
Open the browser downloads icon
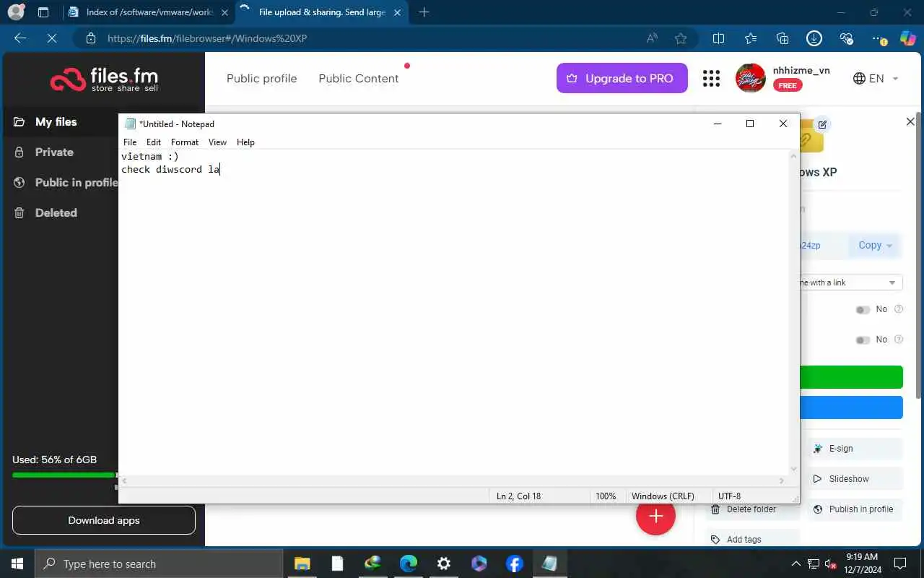coord(814,38)
